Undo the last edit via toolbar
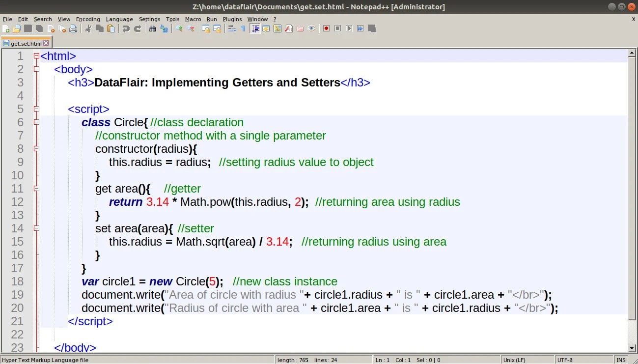This screenshot has width=638, height=364. [126, 28]
